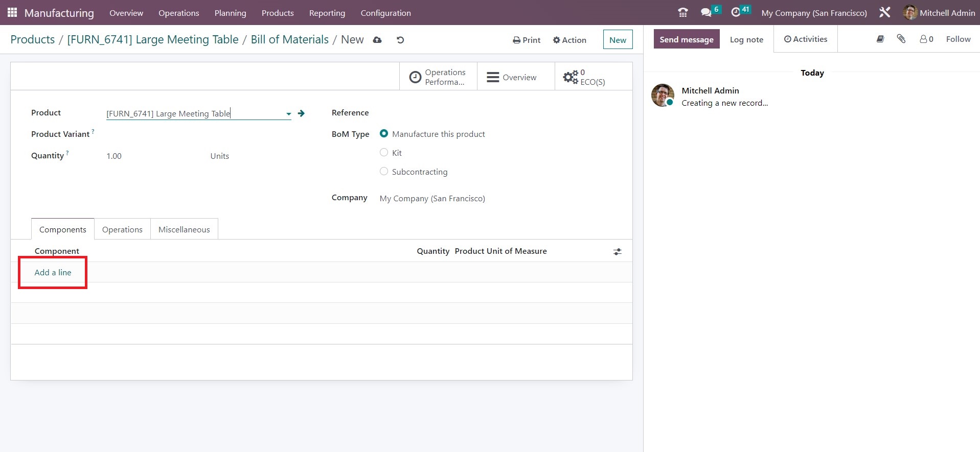Expand the Product field dropdown arrow
Screen dimensions: 980x452
click(x=288, y=114)
